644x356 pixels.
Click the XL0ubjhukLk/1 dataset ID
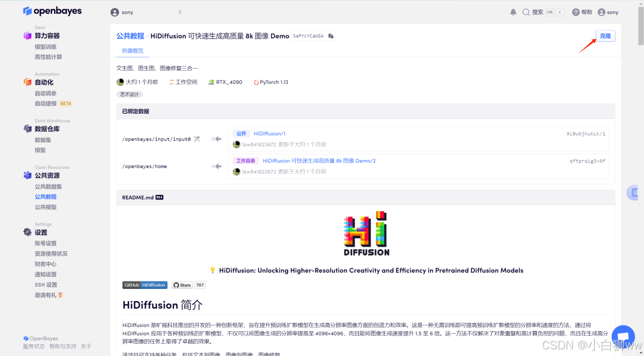[586, 134]
